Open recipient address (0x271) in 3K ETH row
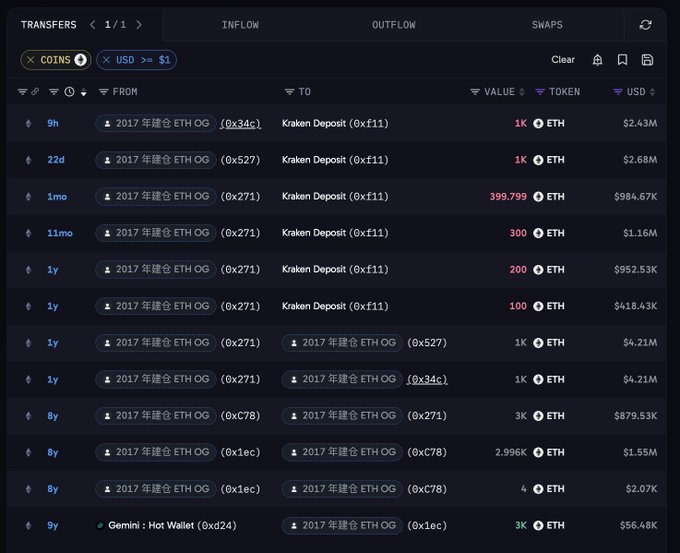Screen dimensions: 680x553 tap(427, 416)
